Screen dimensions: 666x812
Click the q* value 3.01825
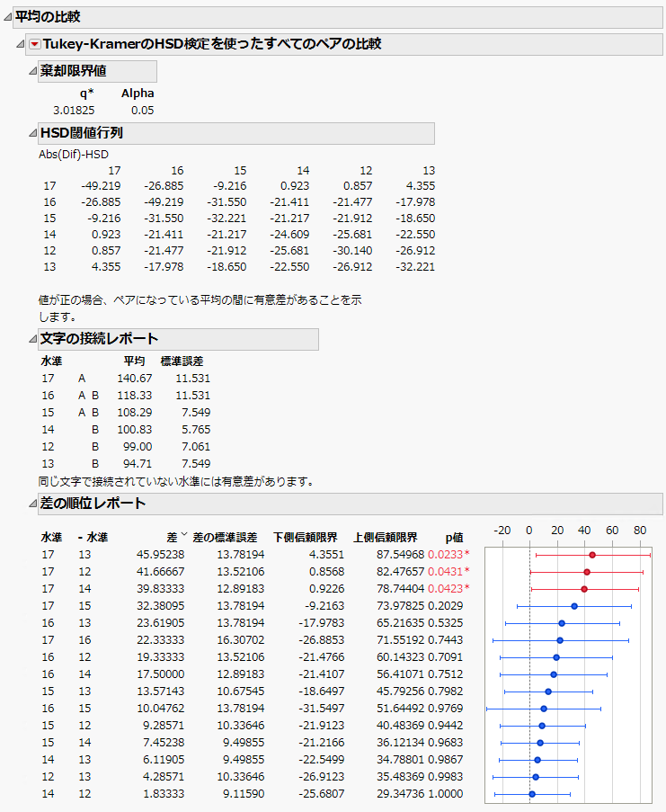point(74,111)
